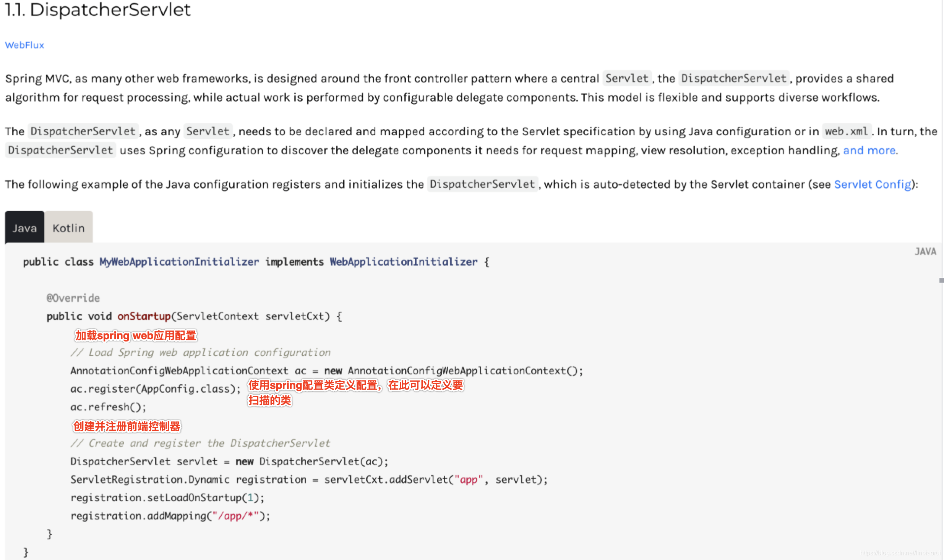Click the JAVA label on the code block
This screenshot has width=944, height=560.
point(925,251)
